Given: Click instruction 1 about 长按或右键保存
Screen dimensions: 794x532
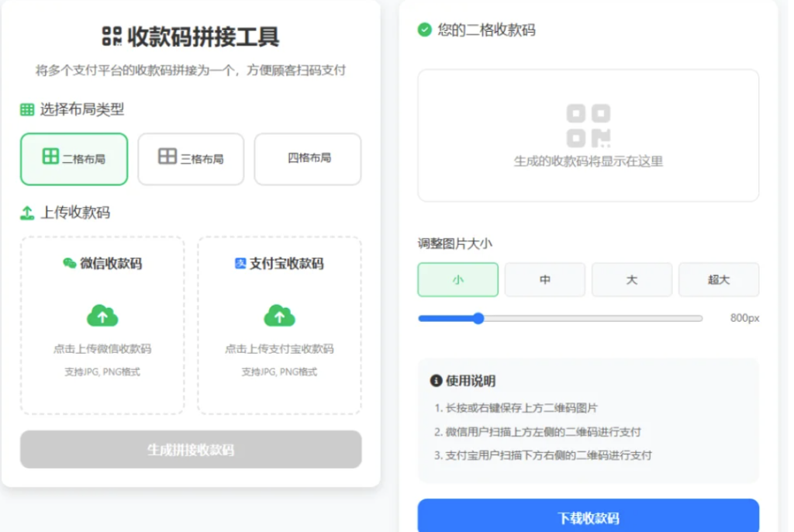Looking at the screenshot, I should (x=516, y=408).
